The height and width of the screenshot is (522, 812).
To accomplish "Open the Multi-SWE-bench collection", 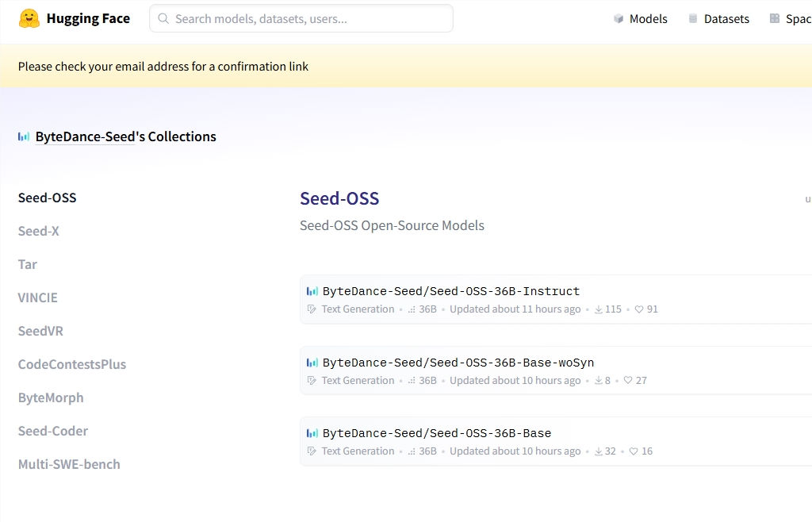I will [x=69, y=464].
